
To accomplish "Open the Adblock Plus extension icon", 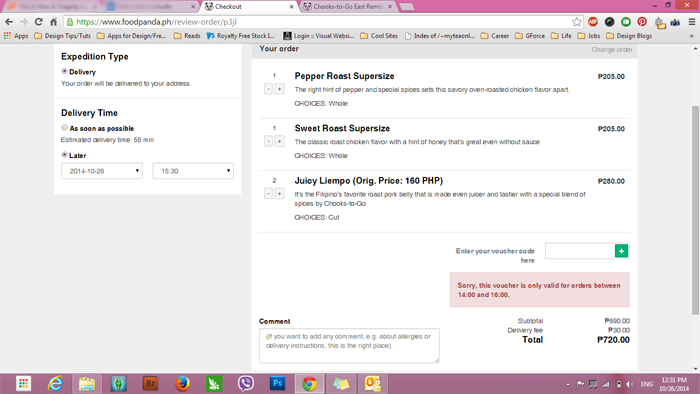I will (x=593, y=22).
